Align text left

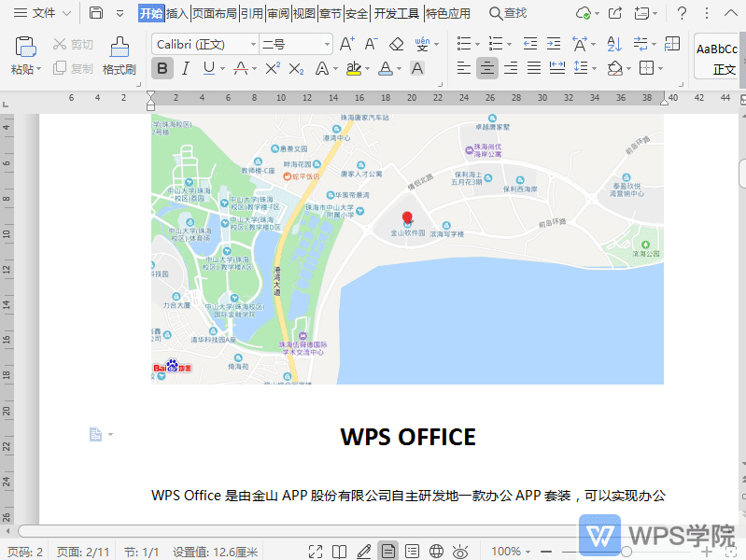coord(464,68)
